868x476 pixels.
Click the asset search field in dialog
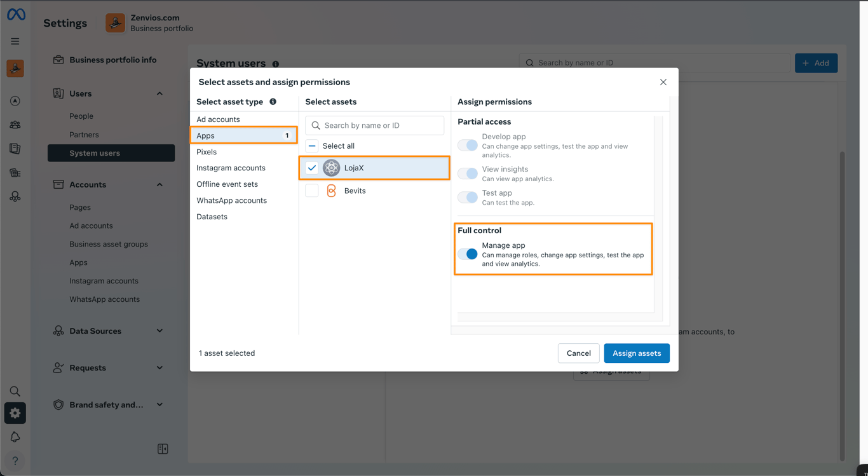point(375,125)
